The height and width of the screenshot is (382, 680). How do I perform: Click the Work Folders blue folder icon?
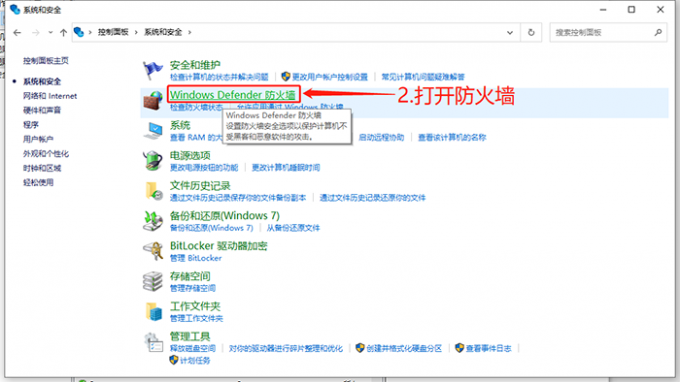click(x=154, y=312)
